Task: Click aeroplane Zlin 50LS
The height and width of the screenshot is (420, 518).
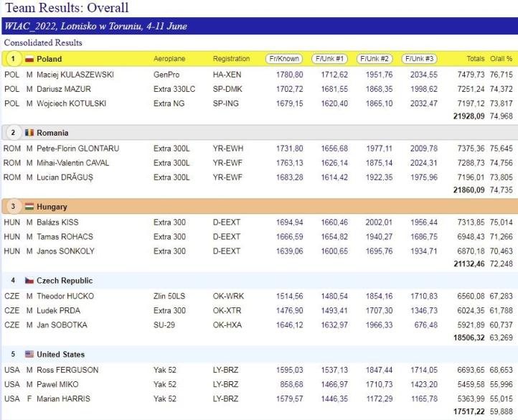Action: tap(169, 296)
